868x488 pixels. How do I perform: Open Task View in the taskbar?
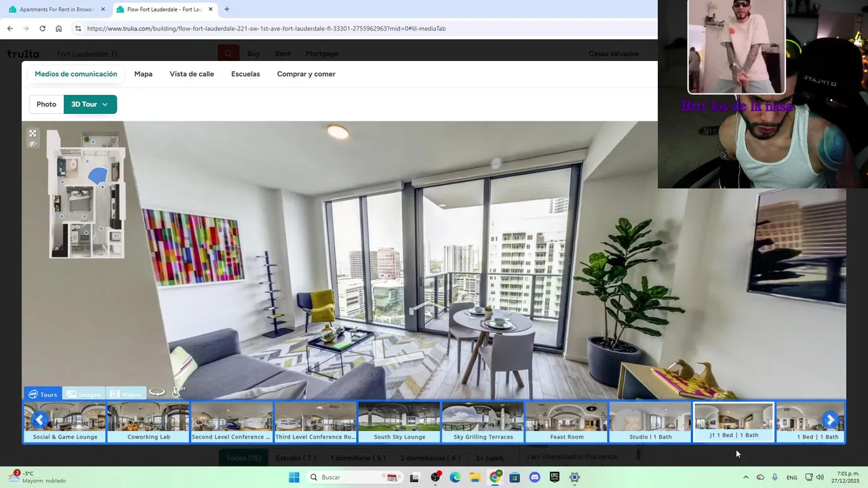pos(414,477)
